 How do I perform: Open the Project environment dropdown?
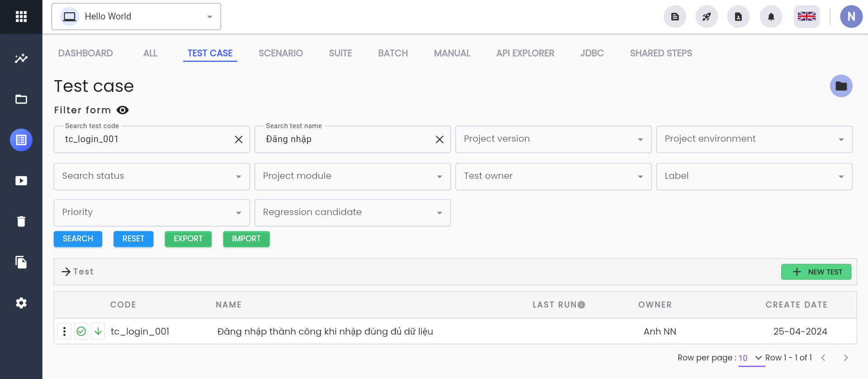[x=754, y=139]
